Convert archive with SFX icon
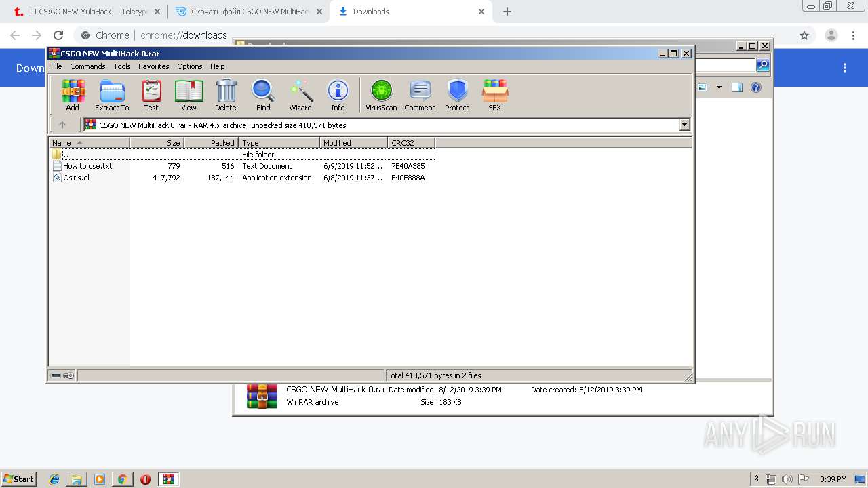Image resolution: width=868 pixels, height=488 pixels. [x=495, y=95]
